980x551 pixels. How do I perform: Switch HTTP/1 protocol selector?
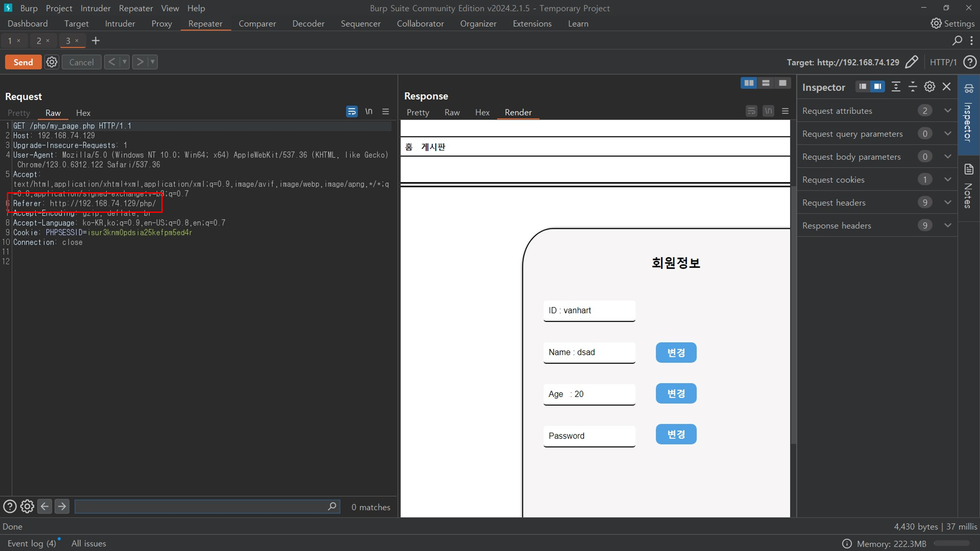[x=943, y=62]
